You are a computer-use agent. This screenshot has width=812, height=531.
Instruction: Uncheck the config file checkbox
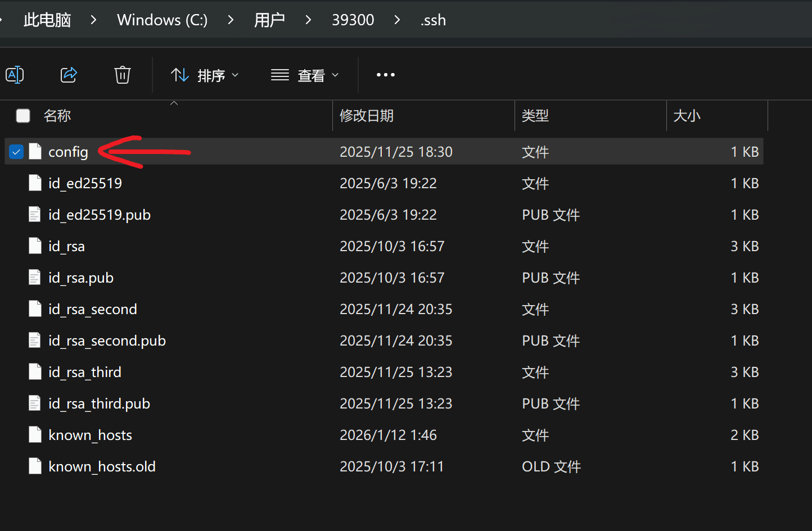click(16, 152)
